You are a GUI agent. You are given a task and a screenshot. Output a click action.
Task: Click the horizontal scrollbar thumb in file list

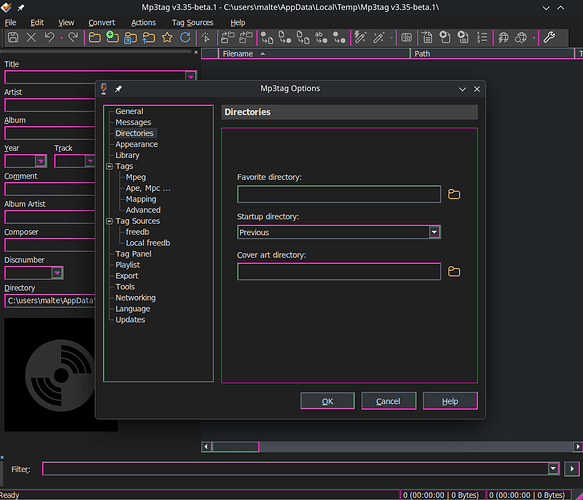tap(235, 446)
